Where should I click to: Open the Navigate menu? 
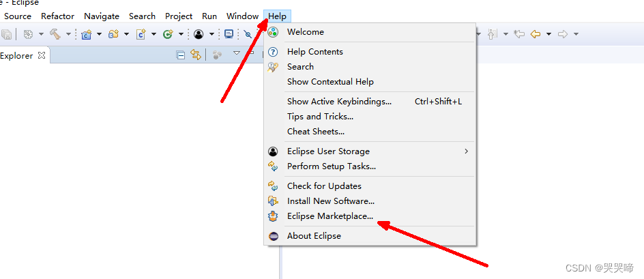102,16
